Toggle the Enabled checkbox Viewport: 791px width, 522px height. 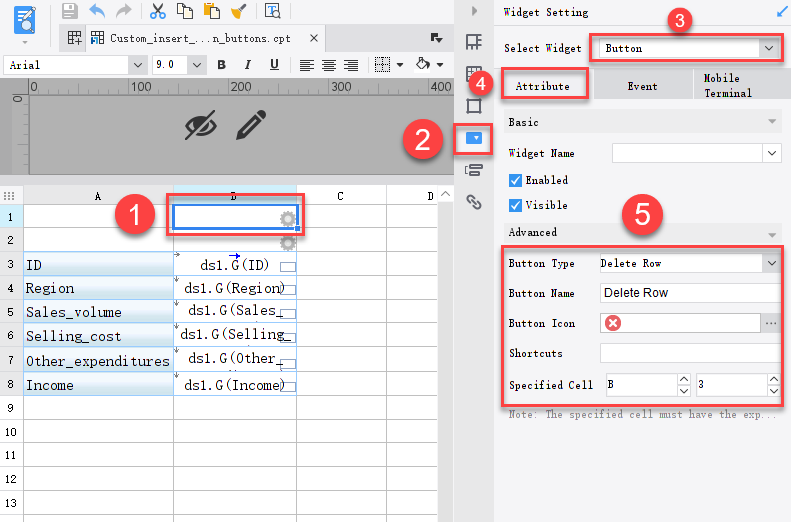(515, 180)
